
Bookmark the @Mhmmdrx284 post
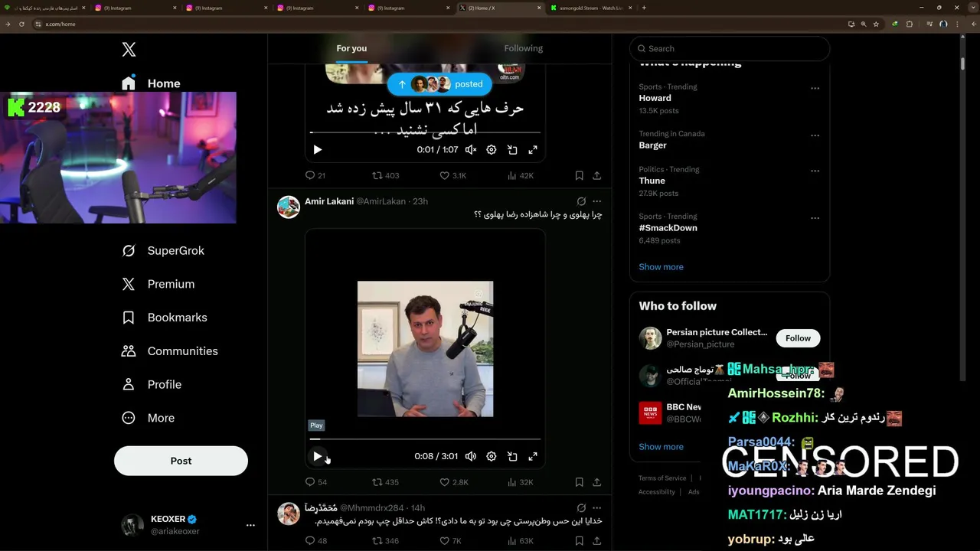[x=580, y=541]
